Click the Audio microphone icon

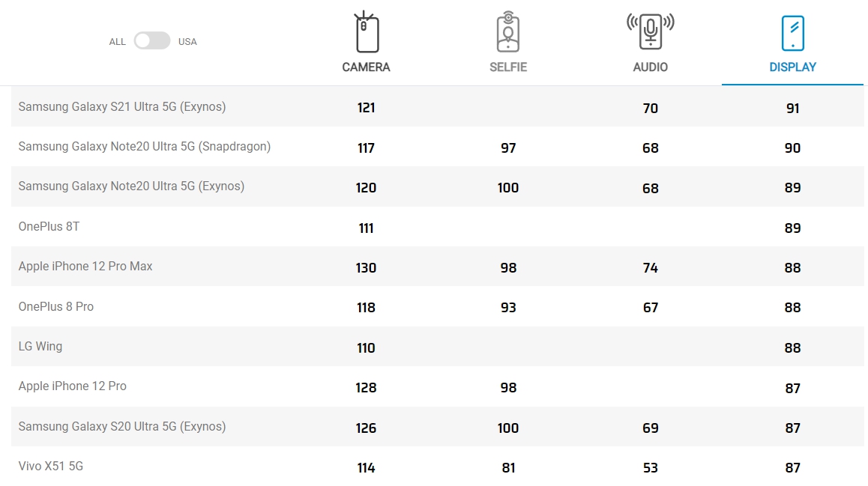tap(651, 31)
